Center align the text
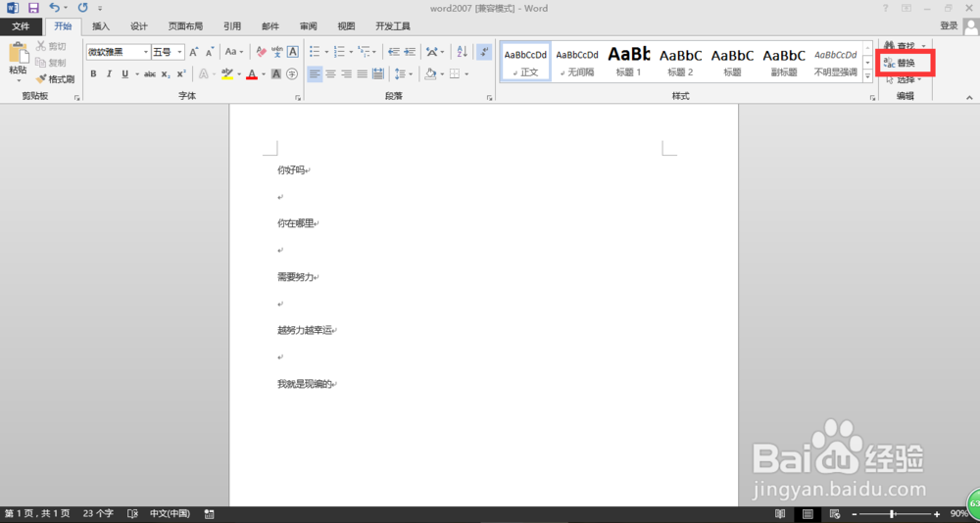Screen dimensions: 980x523 tap(330, 74)
